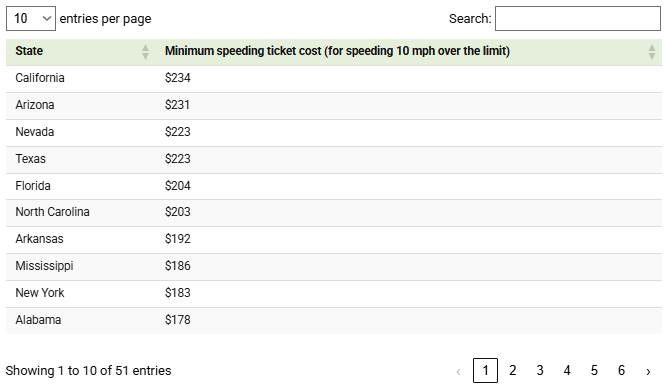Select the Arizona row
This screenshot has height=388, width=669.
tap(334, 105)
